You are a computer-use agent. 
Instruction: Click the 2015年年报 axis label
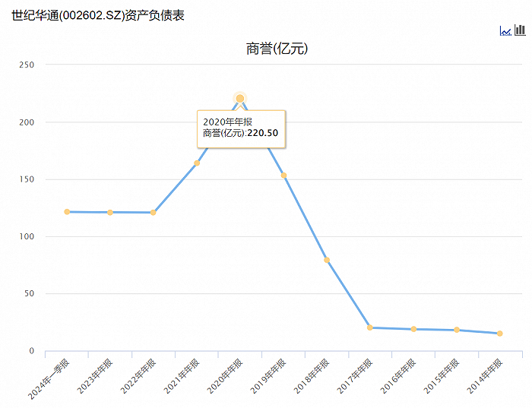click(x=442, y=376)
